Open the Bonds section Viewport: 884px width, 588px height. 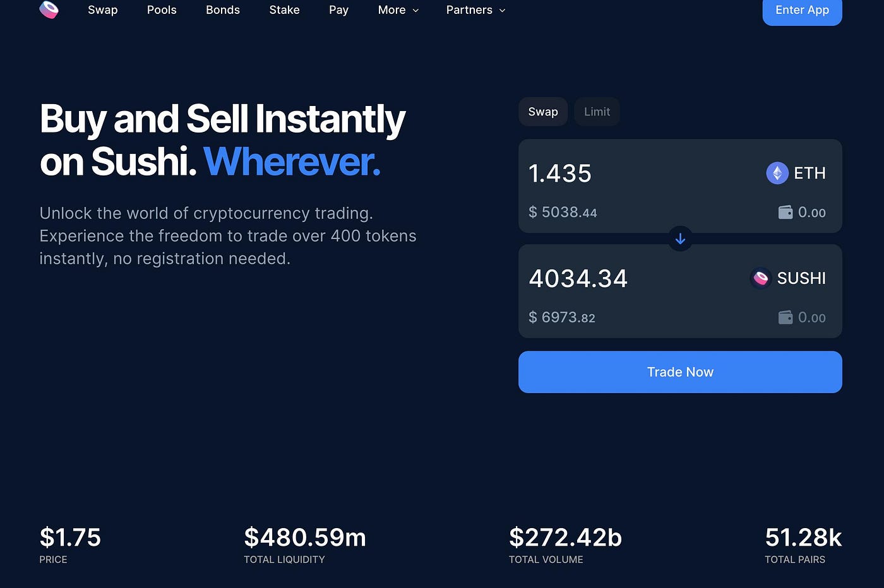(x=222, y=10)
